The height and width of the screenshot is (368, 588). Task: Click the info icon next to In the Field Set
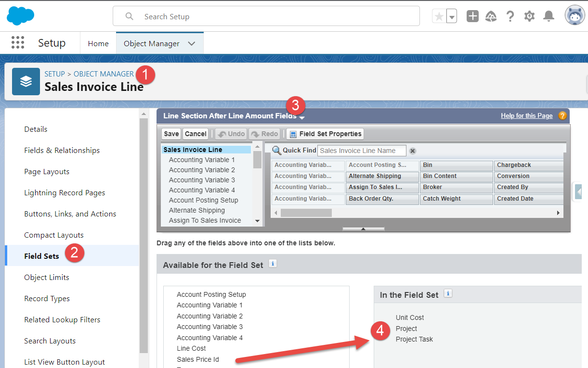point(448,293)
